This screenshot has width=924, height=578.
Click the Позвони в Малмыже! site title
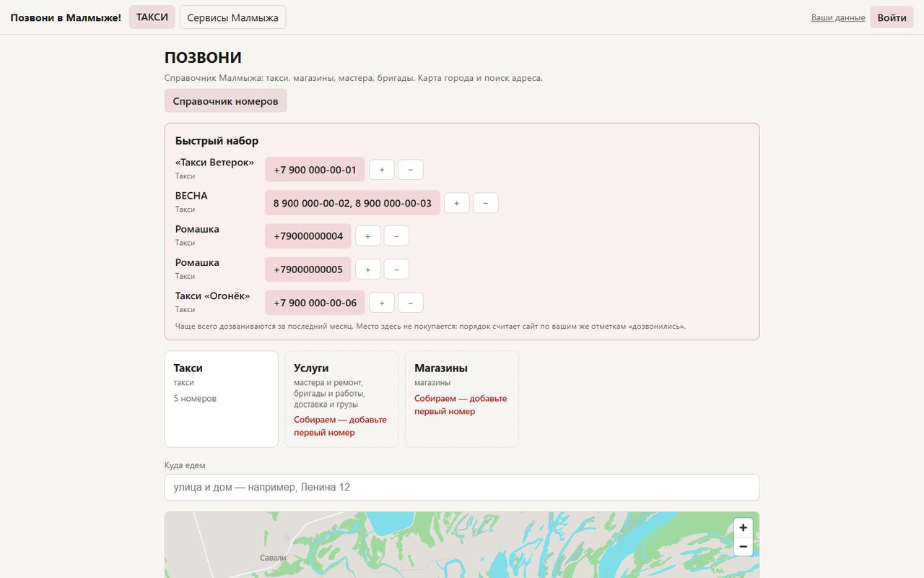[x=66, y=17]
